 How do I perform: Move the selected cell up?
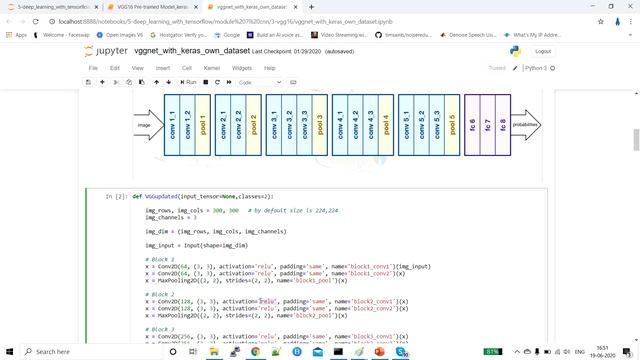click(x=156, y=82)
